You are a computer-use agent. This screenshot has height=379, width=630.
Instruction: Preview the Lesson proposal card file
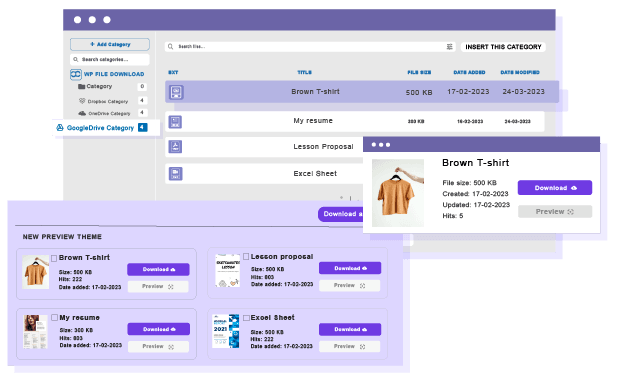click(x=350, y=285)
